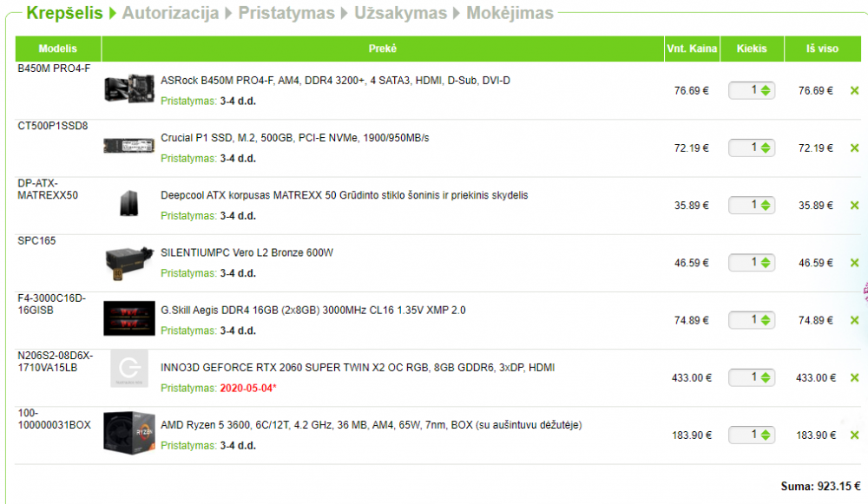Select model code CT500P1SSD8
Viewport: 868px width, 504px height.
click(x=53, y=126)
